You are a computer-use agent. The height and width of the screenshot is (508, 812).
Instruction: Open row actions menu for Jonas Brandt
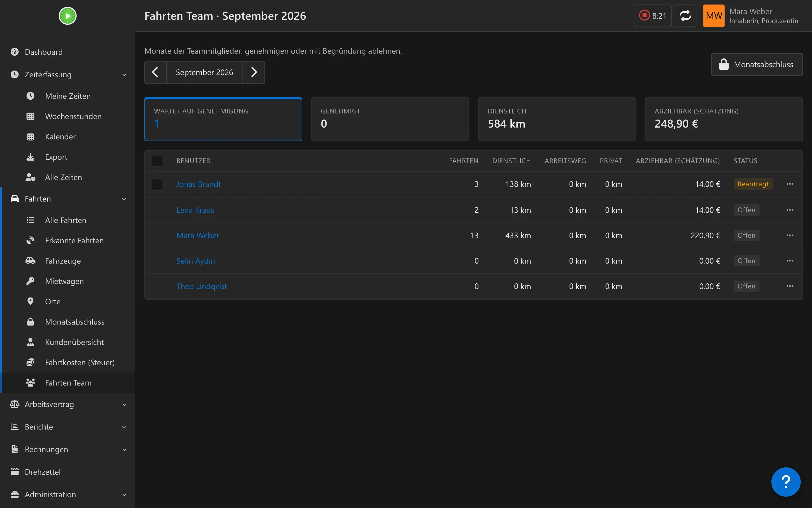coord(790,184)
